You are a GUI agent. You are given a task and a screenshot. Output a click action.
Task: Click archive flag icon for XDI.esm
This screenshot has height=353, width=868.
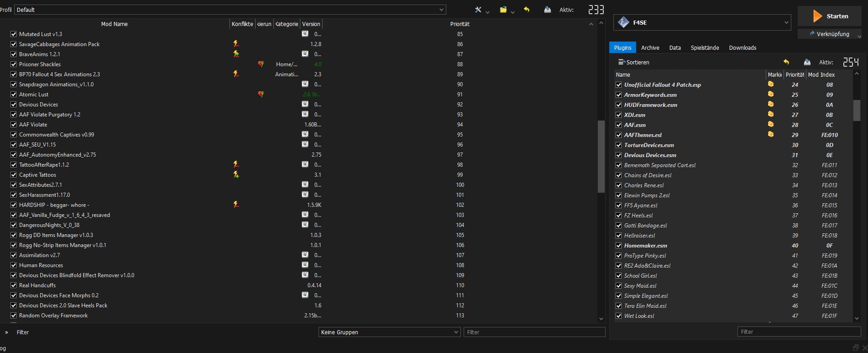click(771, 115)
